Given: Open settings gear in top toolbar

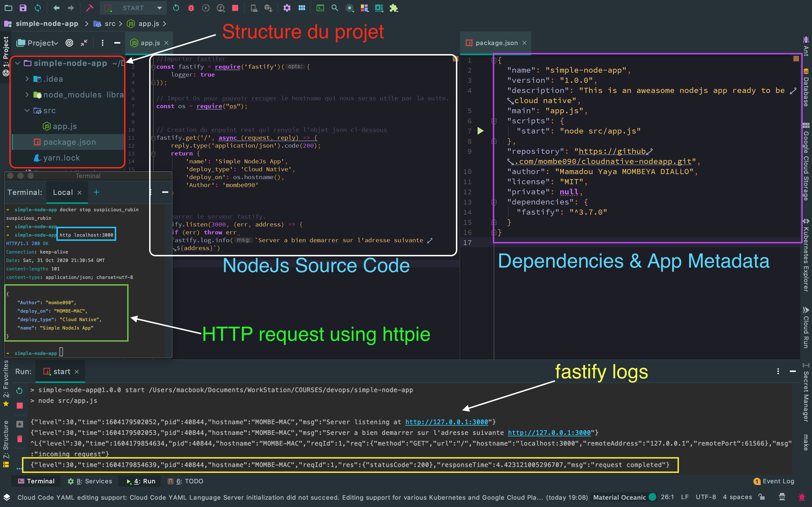Looking at the screenshot, I should coord(287,8).
